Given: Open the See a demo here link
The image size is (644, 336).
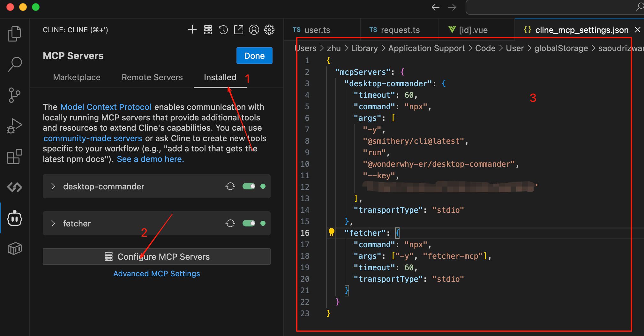Looking at the screenshot, I should [150, 159].
